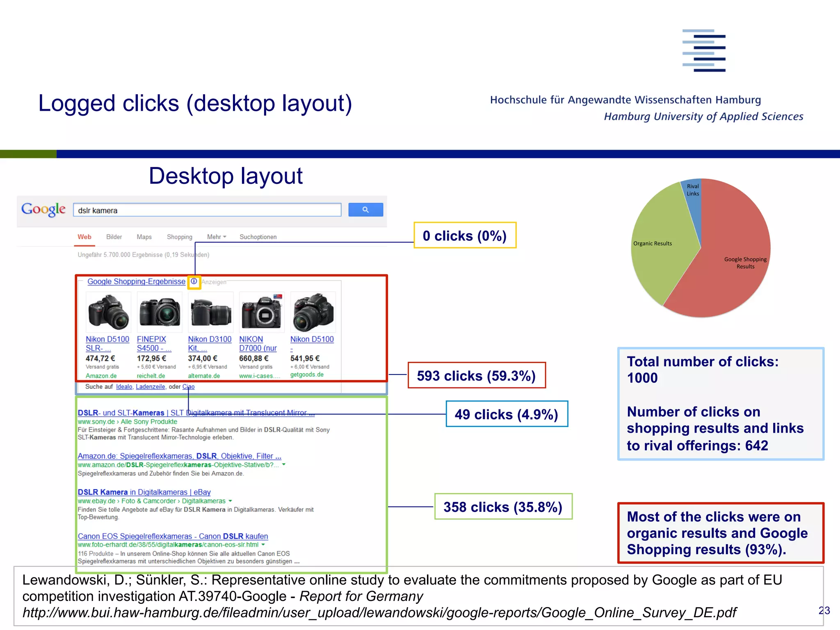Follow the Idealo rival link
The width and height of the screenshot is (840, 630).
pos(124,387)
